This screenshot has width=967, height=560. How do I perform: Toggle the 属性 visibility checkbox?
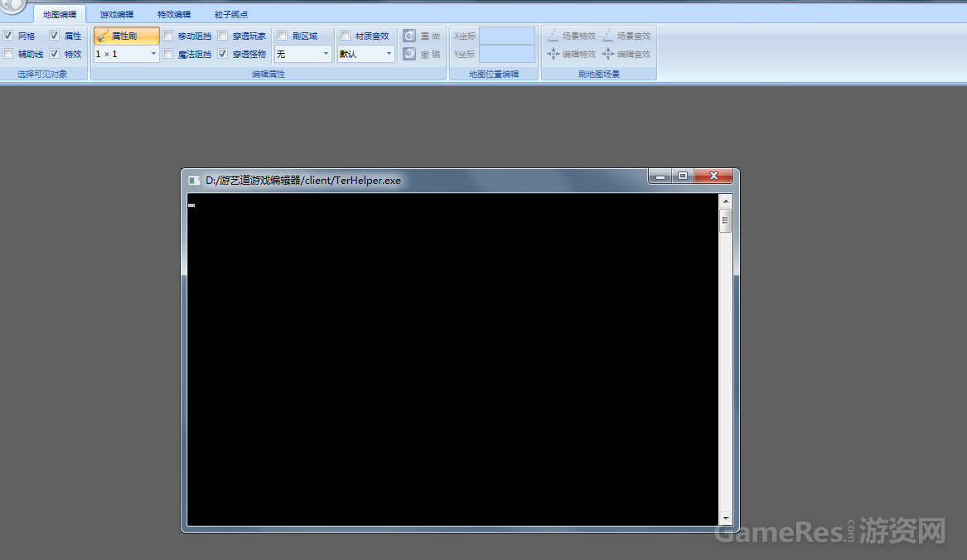[54, 36]
